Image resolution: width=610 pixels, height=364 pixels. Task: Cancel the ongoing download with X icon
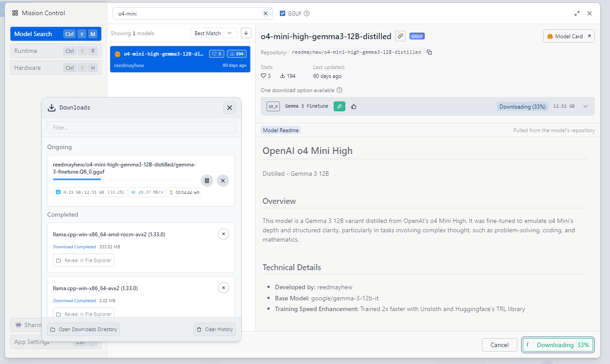(x=223, y=180)
